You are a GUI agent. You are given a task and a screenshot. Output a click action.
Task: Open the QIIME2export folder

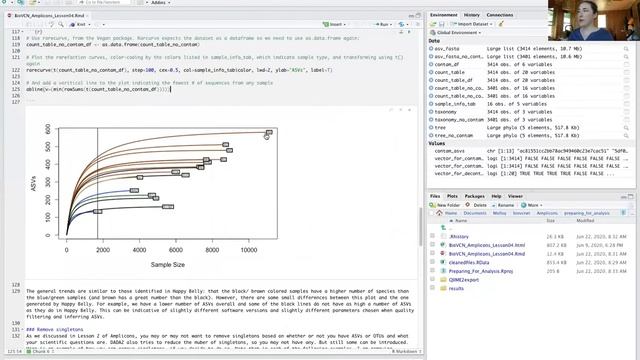coord(464,280)
